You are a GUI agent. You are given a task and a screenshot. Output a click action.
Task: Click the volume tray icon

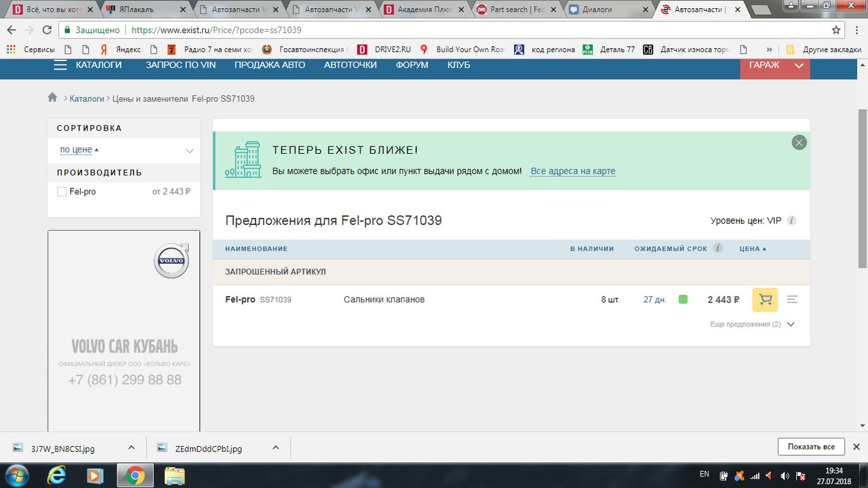[786, 476]
